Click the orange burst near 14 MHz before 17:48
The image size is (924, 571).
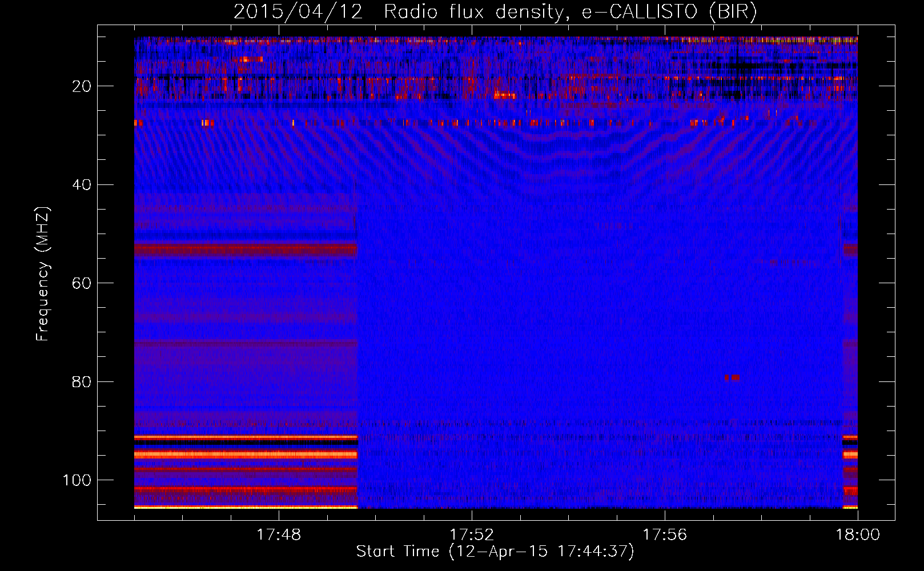click(x=250, y=59)
